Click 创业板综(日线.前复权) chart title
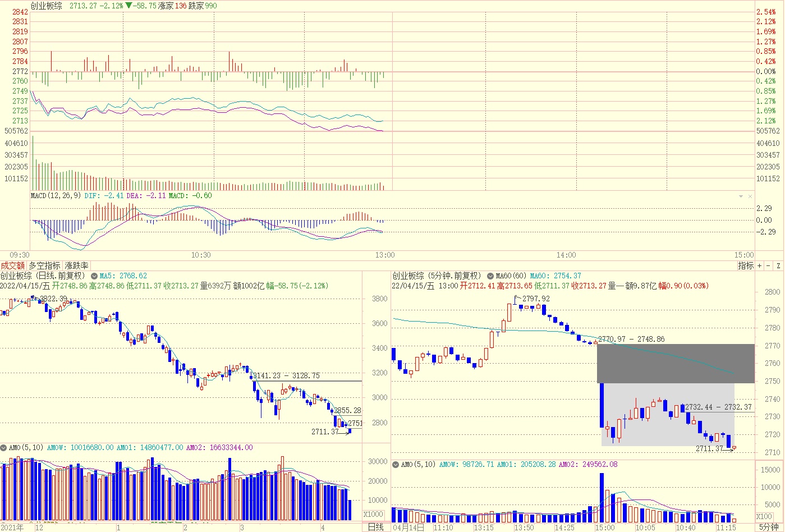Screen dimensions: 785x532 click(44, 276)
